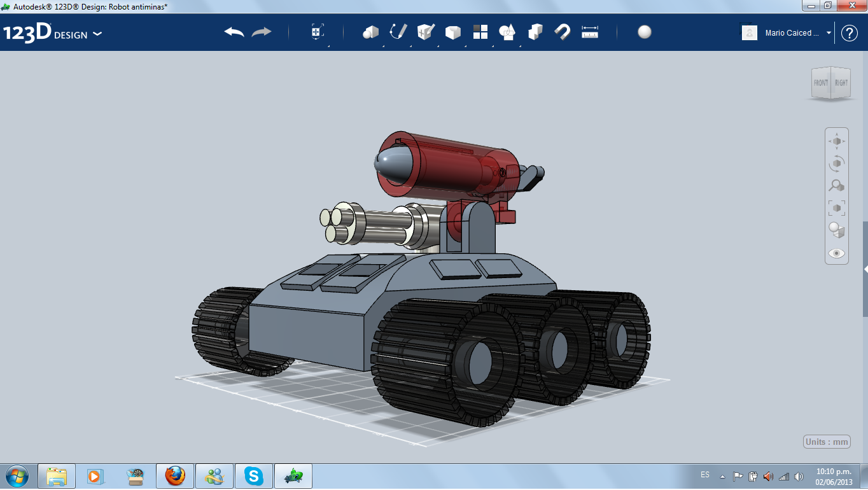Select the 123D Design taskbar button
Screen dimensions: 868x490
[x=293, y=476]
